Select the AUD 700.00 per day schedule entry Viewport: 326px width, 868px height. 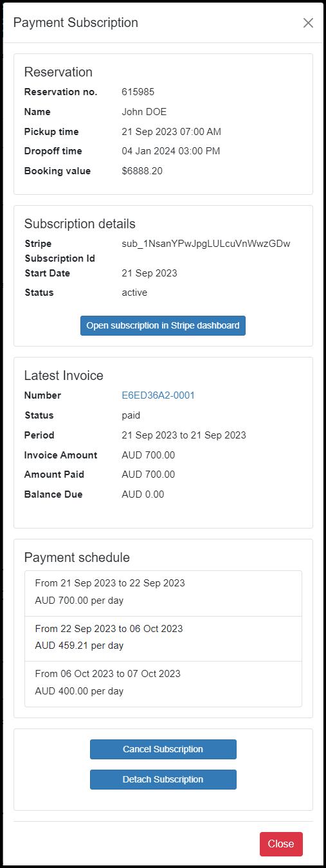click(x=163, y=593)
